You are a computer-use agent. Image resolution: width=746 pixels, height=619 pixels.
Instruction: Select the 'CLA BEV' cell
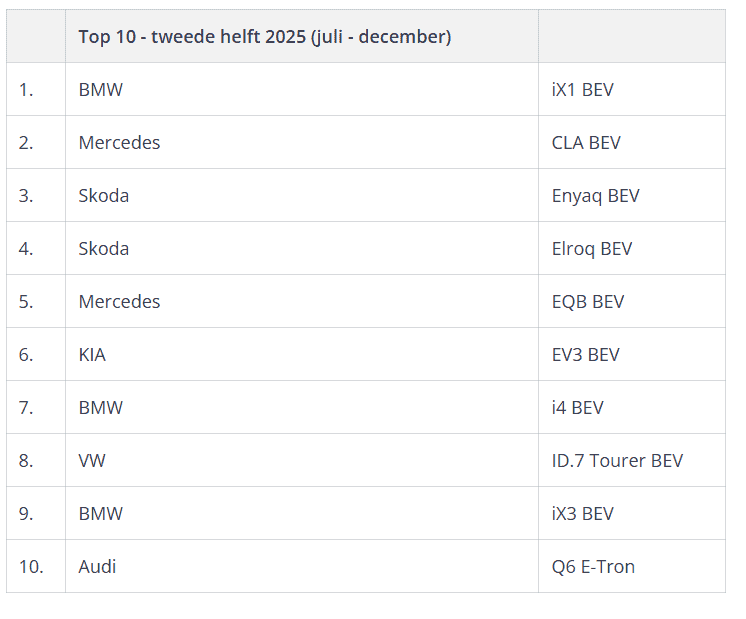[586, 143]
